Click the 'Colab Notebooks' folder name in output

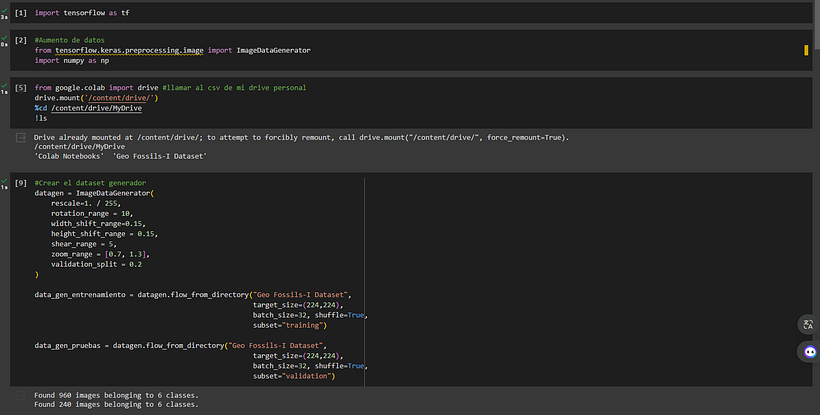[x=69, y=156]
